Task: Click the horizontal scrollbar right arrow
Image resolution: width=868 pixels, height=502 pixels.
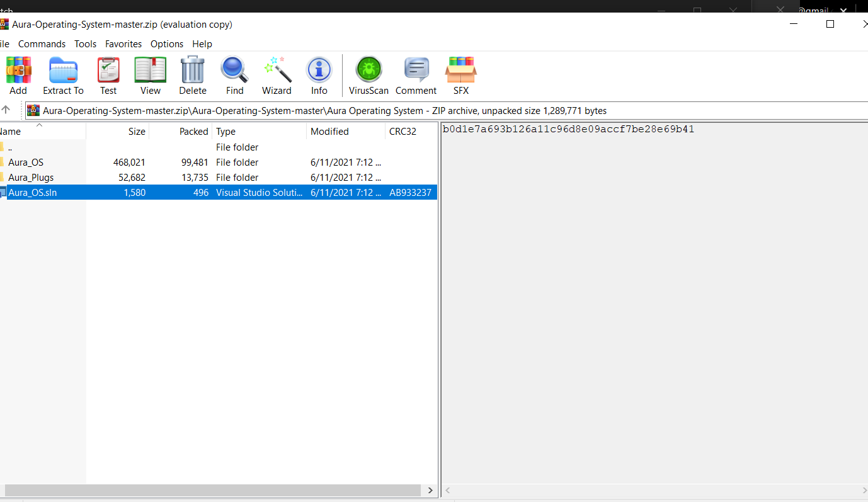Action: (x=430, y=490)
